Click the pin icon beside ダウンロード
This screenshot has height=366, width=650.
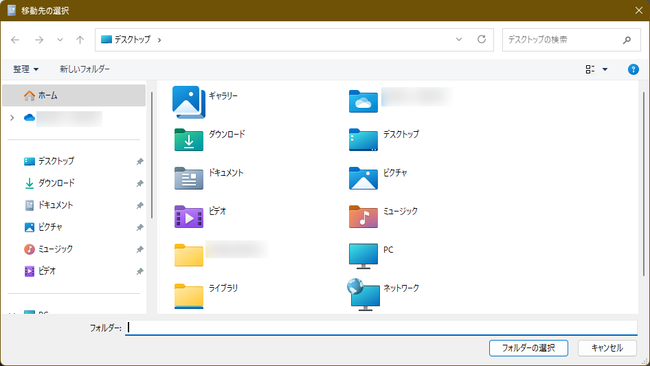click(140, 183)
